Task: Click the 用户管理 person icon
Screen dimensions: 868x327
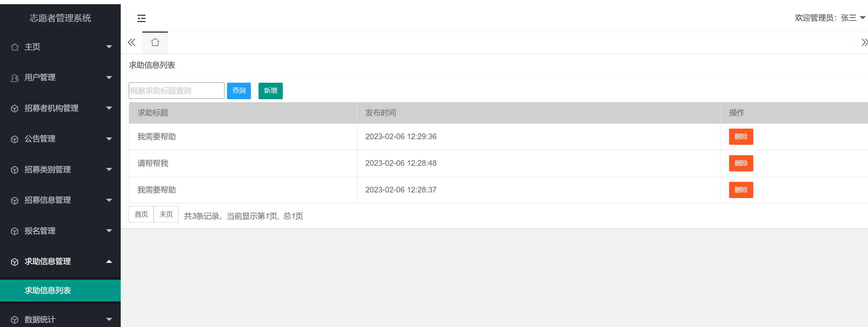Action: point(15,78)
